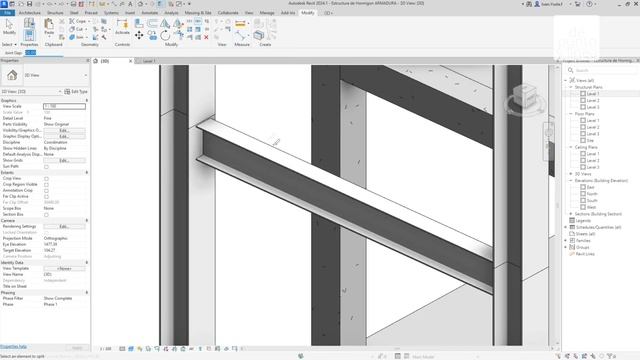This screenshot has width=640, height=360.
Task: Open the Properties palette icon in ribbon
Action: tap(29, 36)
